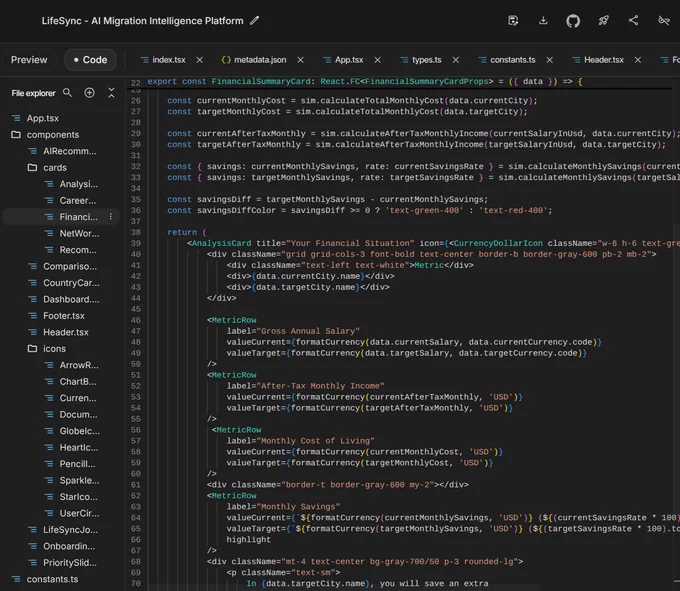680x591 pixels.
Task: Switch to the constants.ts tab
Action: [513, 60]
